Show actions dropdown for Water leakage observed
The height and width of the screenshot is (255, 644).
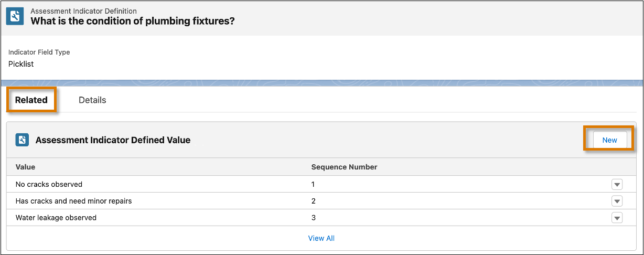coord(617,218)
